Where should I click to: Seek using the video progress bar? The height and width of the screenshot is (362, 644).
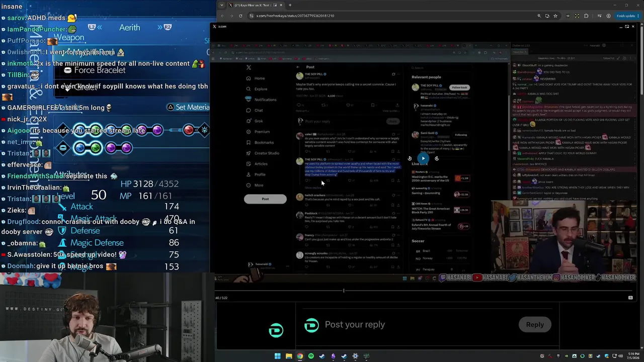click(x=423, y=291)
